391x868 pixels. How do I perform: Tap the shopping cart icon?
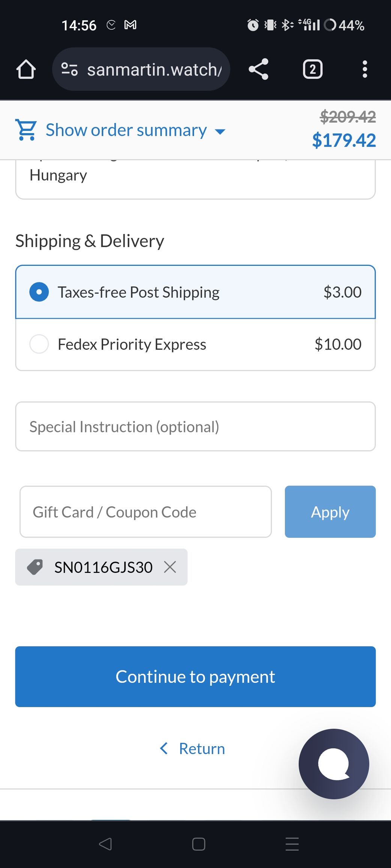pyautogui.click(x=26, y=130)
